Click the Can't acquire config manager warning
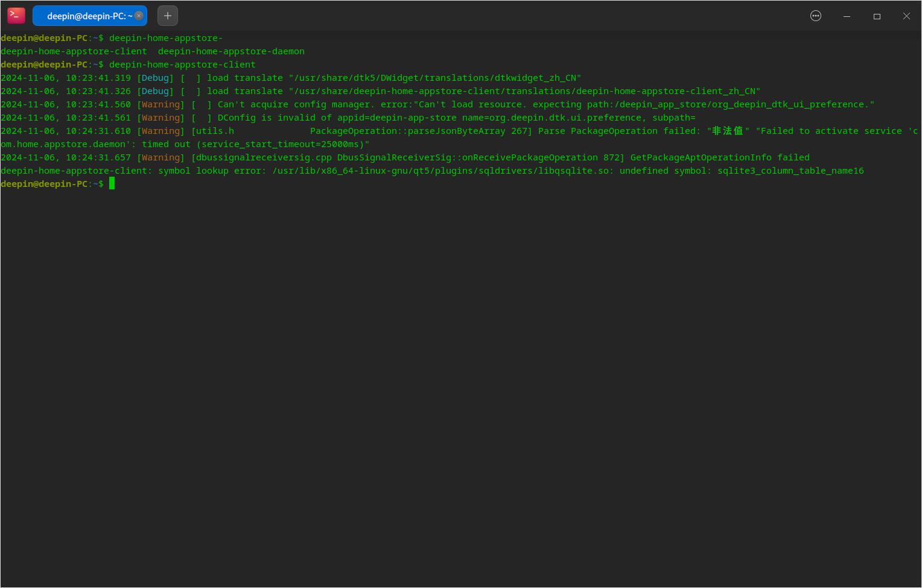This screenshot has width=922, height=588. click(x=546, y=104)
